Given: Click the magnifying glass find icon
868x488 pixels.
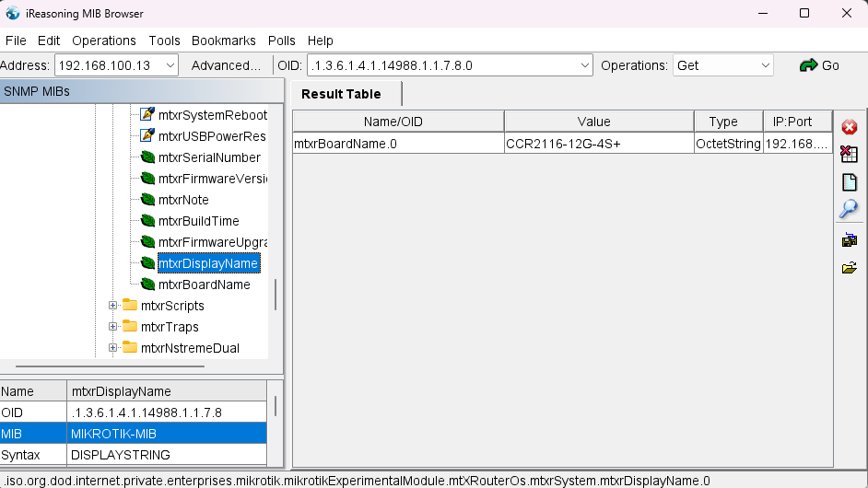Looking at the screenshot, I should [850, 209].
